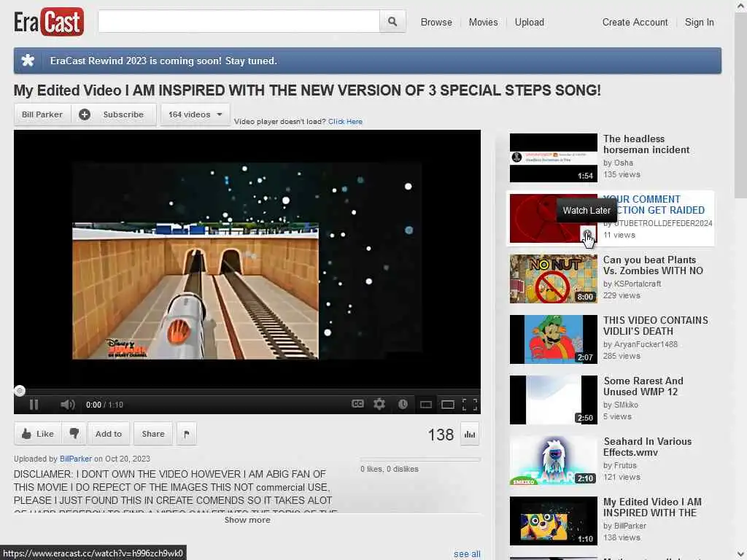Open the Movies page
This screenshot has width=747, height=560.
483,23
